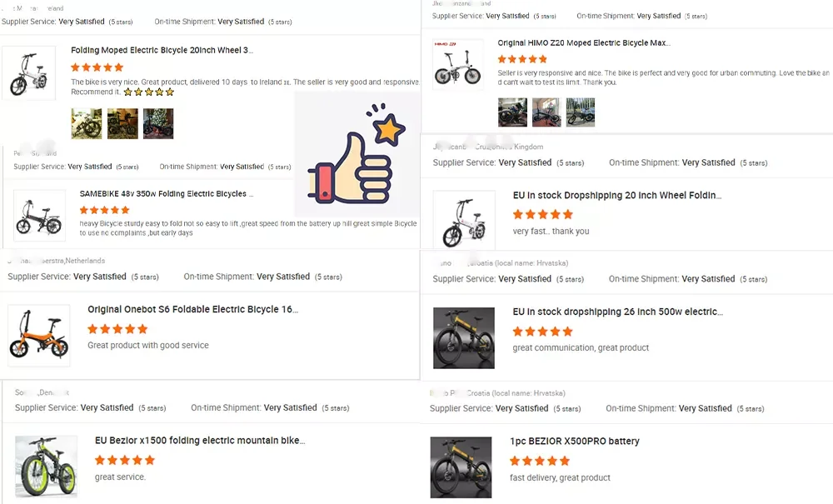View first review photo under HIMO Z20 review
833x504 pixels.
(512, 112)
